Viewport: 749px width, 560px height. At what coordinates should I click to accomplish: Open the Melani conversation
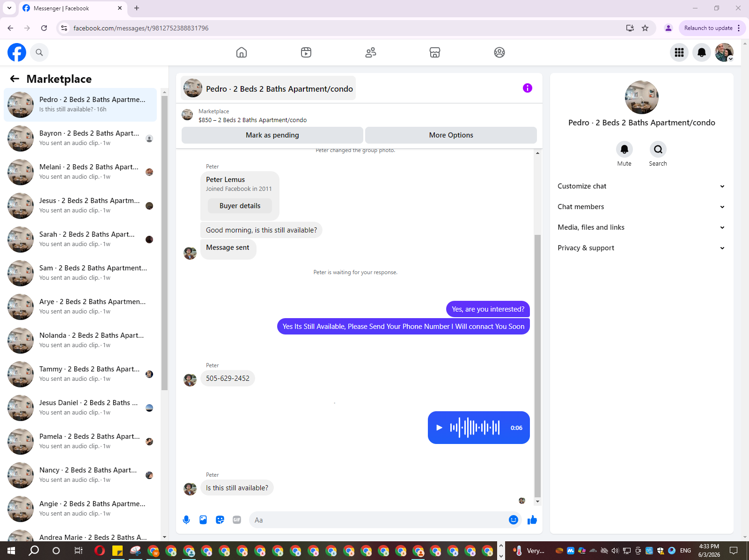81,172
